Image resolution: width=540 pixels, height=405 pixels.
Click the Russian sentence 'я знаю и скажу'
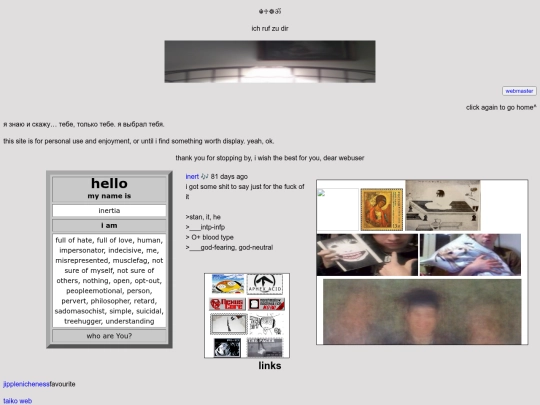[84, 124]
